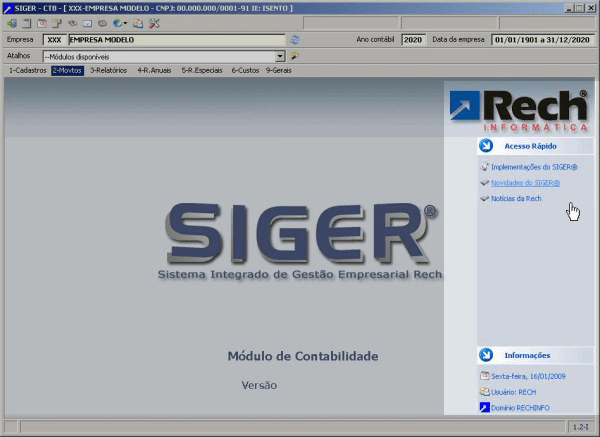
Task: Click the envelope message toolbar icon
Action: point(87,24)
